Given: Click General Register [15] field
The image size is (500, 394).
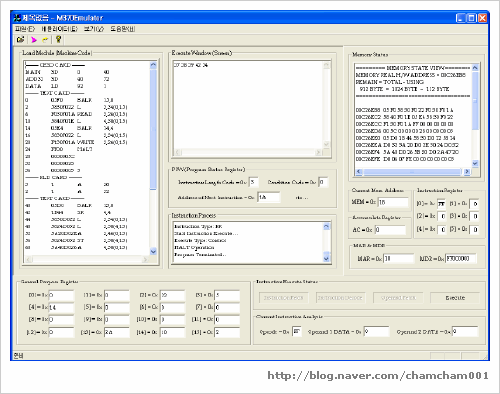Looking at the screenshot, I should (227, 332).
